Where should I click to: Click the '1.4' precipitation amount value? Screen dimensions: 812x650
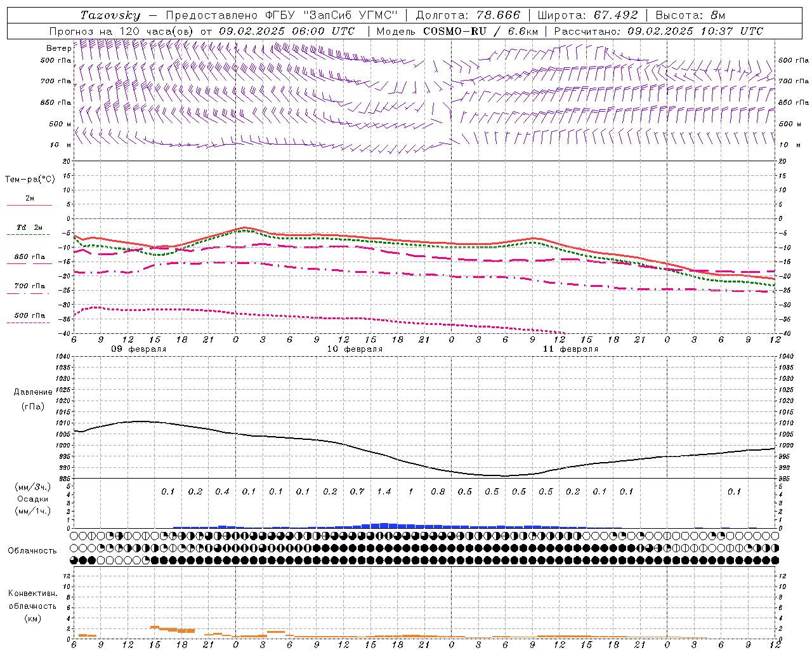pos(384,492)
